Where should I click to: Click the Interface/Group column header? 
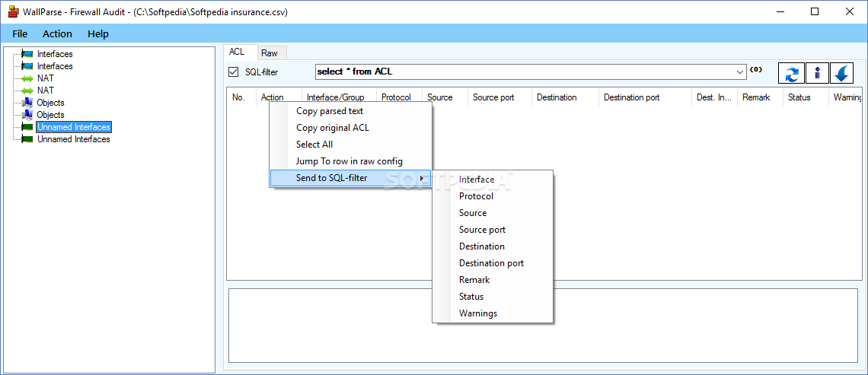click(339, 97)
